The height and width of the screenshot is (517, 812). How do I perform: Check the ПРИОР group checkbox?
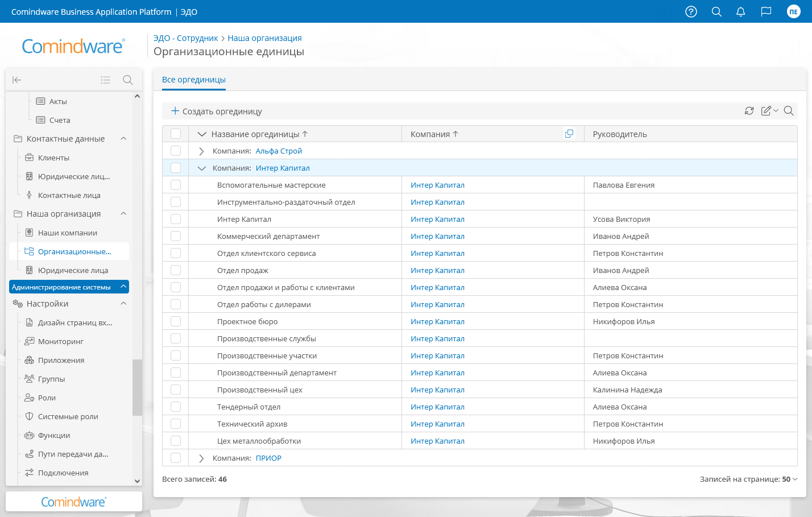click(x=176, y=458)
